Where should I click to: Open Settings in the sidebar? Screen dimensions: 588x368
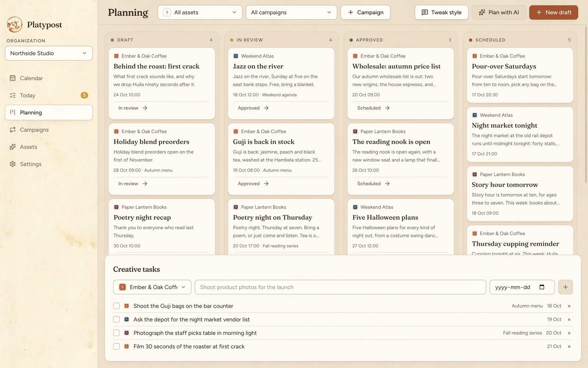[49, 164]
